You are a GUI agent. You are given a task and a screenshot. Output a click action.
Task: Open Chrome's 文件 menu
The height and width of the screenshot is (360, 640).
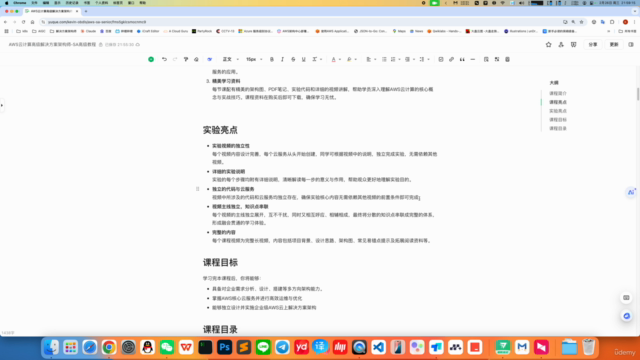[x=34, y=3]
